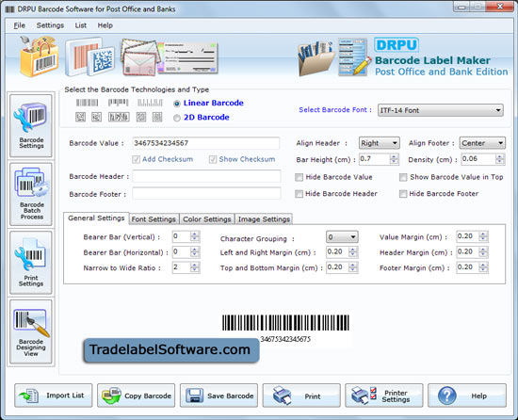Image resolution: width=518 pixels, height=420 pixels.
Task: Adjust the Density stepper arrows
Action: [x=500, y=159]
